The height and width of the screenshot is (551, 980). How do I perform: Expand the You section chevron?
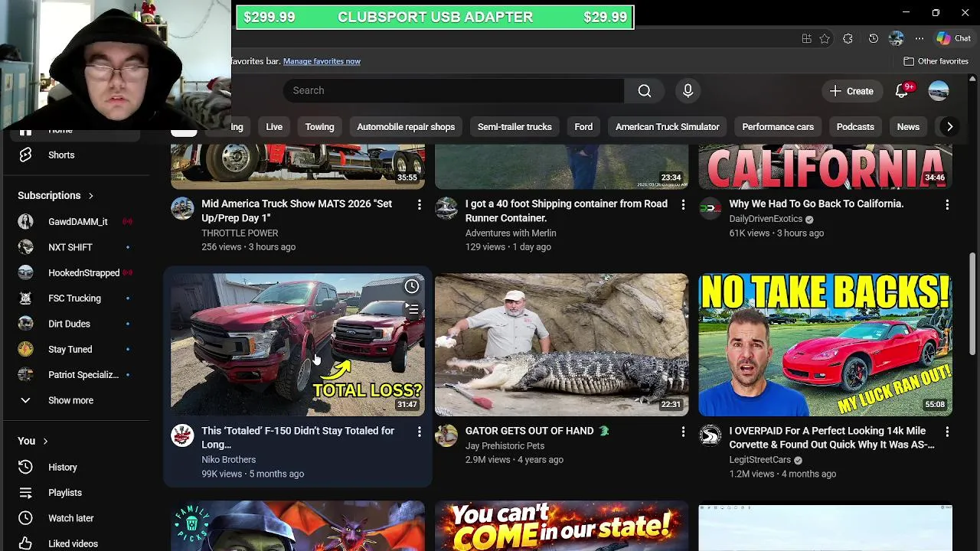click(45, 442)
